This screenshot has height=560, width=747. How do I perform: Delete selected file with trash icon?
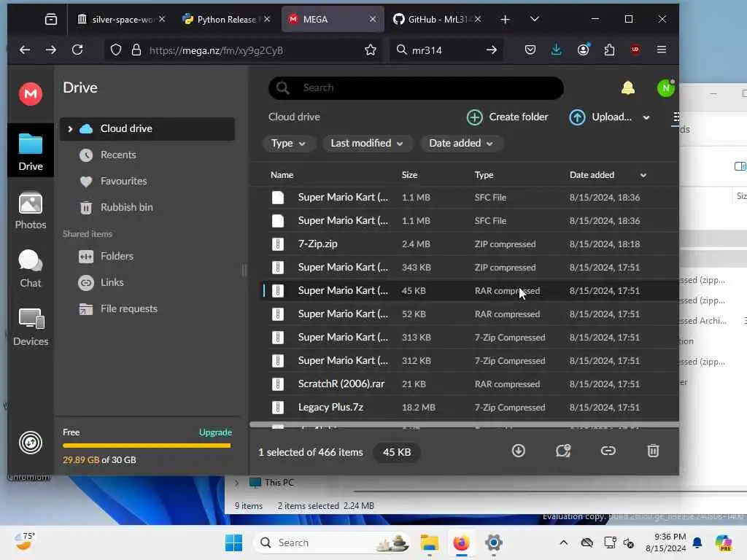653,451
